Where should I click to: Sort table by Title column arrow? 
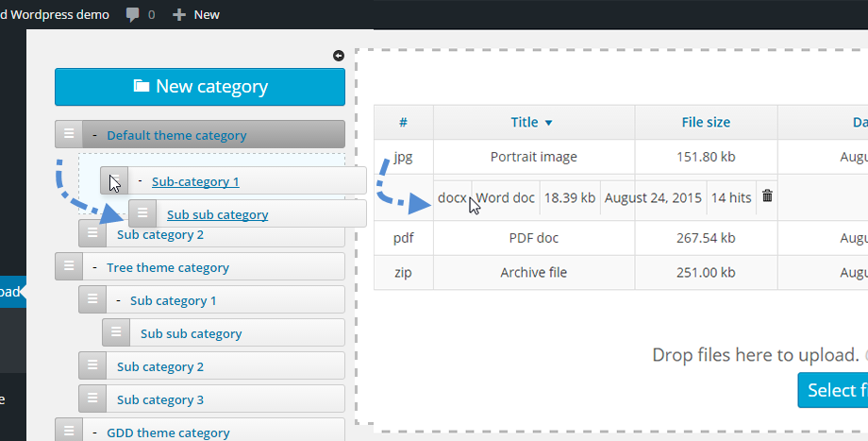[548, 123]
